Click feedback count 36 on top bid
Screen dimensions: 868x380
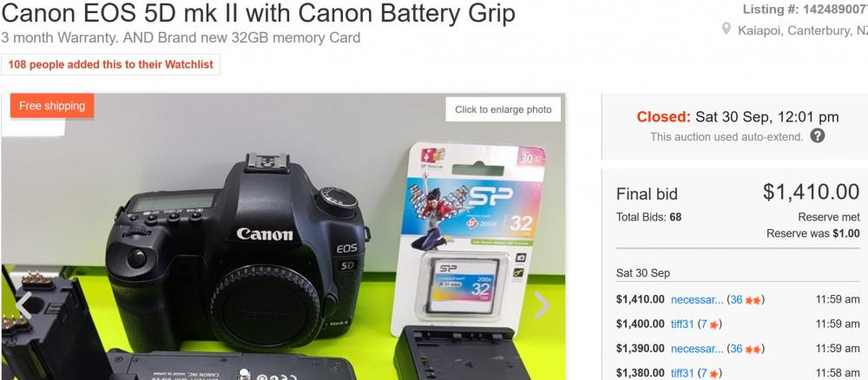tap(736, 300)
